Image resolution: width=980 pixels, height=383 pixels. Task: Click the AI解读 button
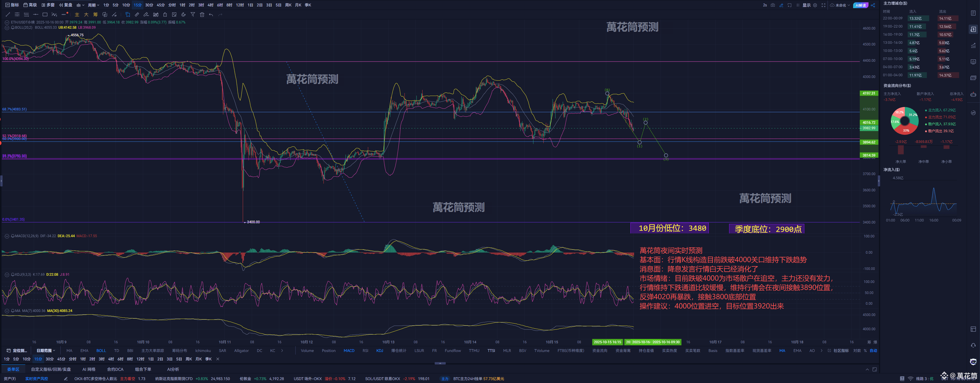[861, 5]
